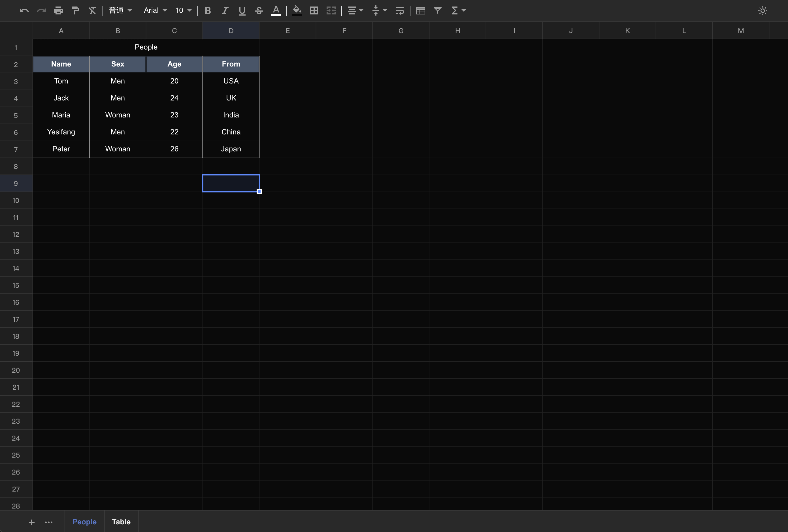788x532 pixels.
Task: Toggle bold formatting
Action: (208, 10)
